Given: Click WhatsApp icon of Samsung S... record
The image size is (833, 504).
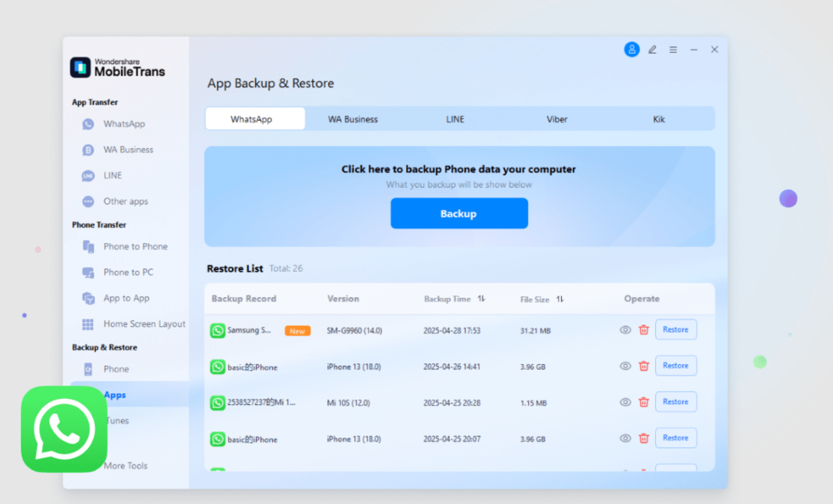Looking at the screenshot, I should (x=217, y=330).
